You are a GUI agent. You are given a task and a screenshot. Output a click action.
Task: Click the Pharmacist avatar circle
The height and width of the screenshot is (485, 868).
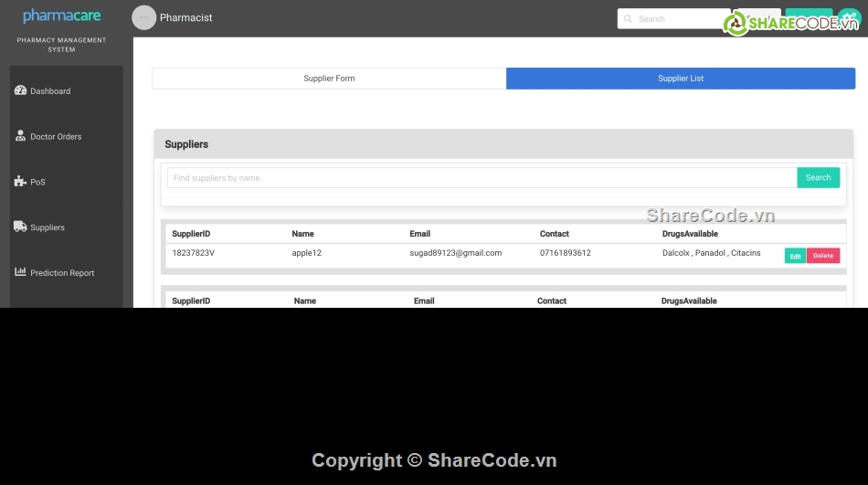(x=143, y=17)
